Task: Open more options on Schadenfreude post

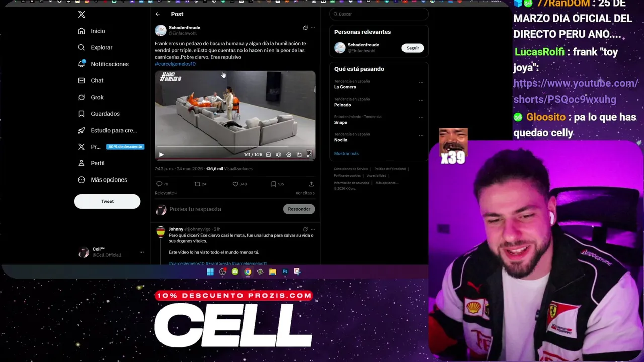Action: 313,28
